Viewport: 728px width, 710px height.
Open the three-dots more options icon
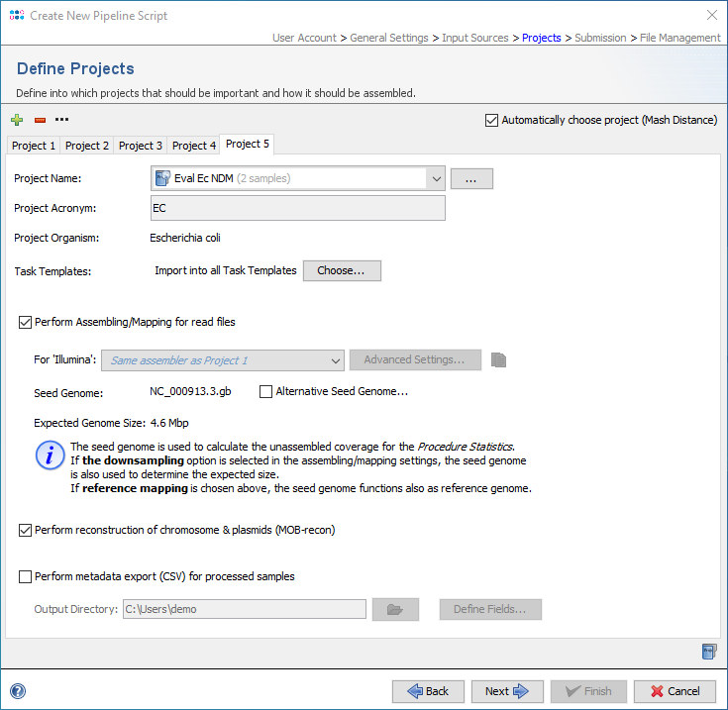[x=62, y=120]
